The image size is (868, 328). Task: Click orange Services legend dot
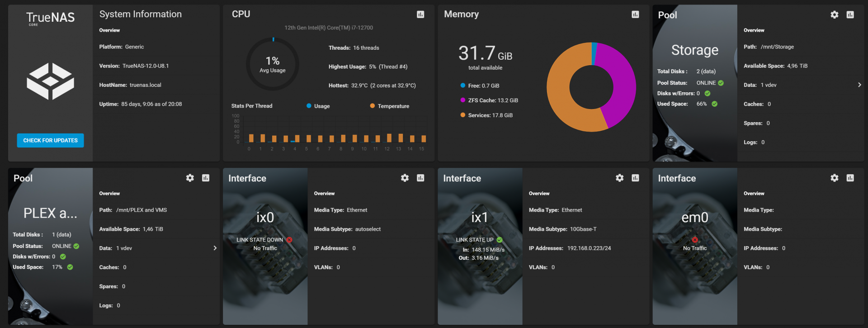463,115
